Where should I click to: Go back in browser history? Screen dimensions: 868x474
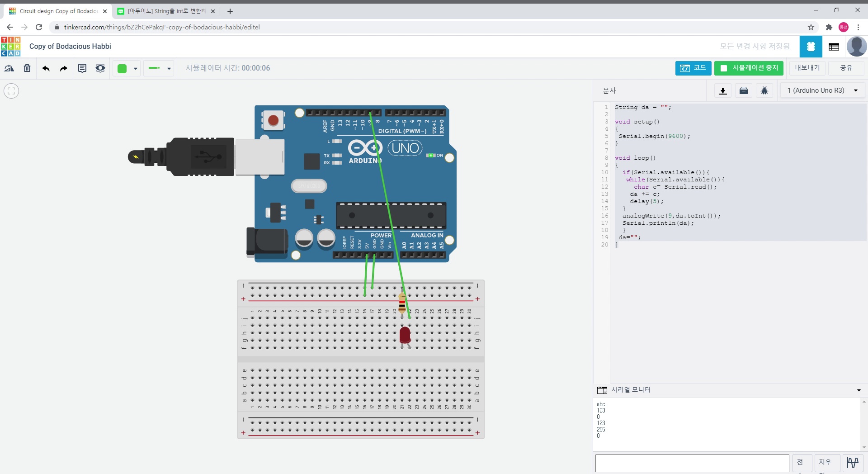(10, 27)
